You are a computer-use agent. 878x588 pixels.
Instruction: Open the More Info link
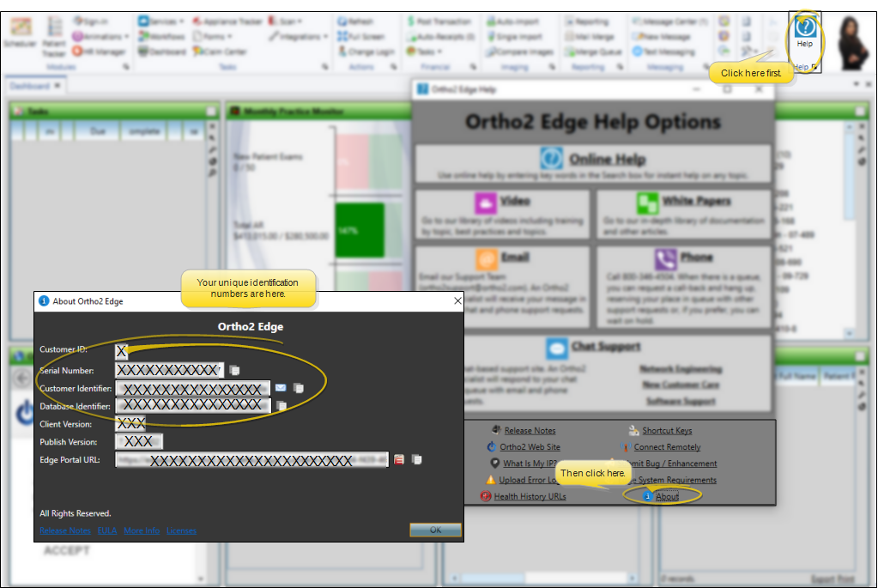142,530
